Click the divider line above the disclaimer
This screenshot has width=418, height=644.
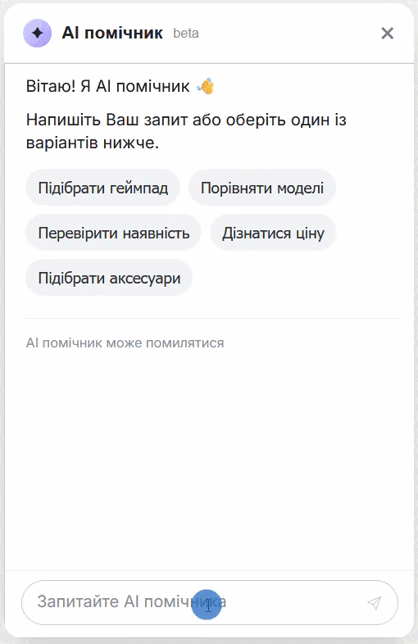(x=213, y=318)
